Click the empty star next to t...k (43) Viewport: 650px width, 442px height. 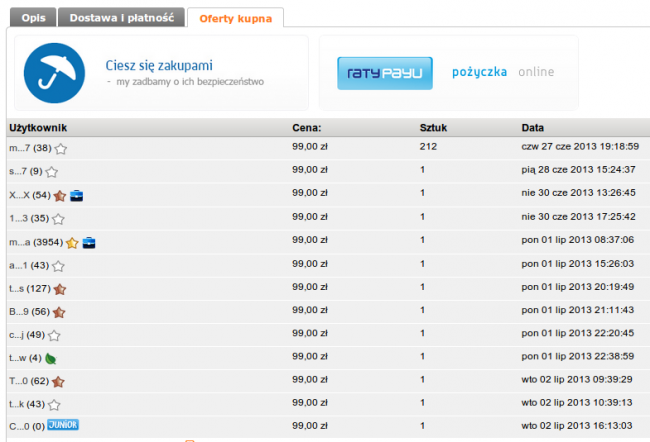click(54, 405)
